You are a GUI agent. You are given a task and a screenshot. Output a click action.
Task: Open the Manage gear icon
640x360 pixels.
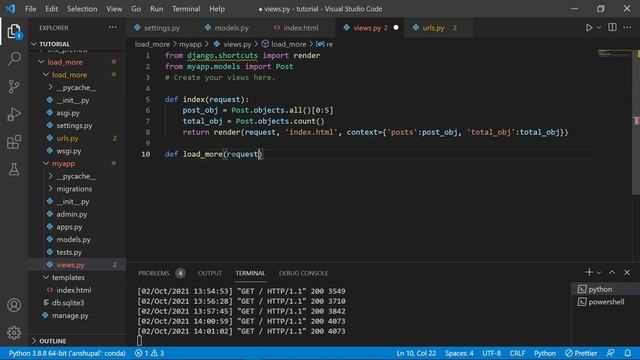[x=14, y=333]
